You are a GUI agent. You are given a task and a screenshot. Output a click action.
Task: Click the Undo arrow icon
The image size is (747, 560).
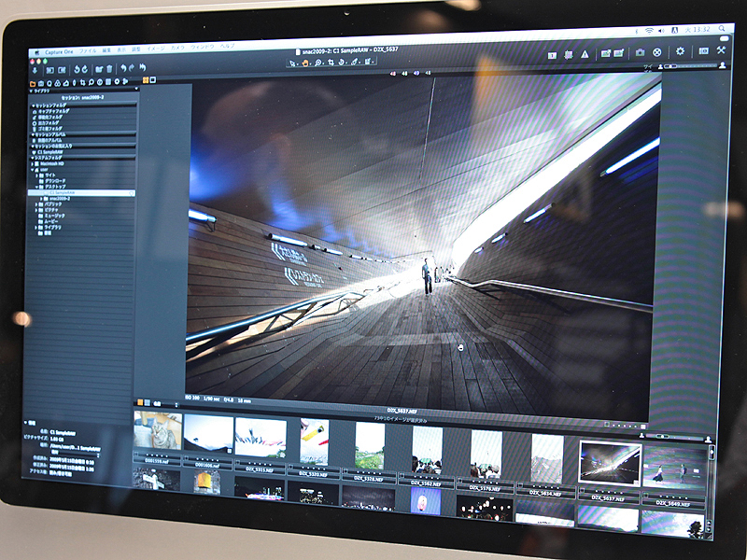[x=123, y=68]
